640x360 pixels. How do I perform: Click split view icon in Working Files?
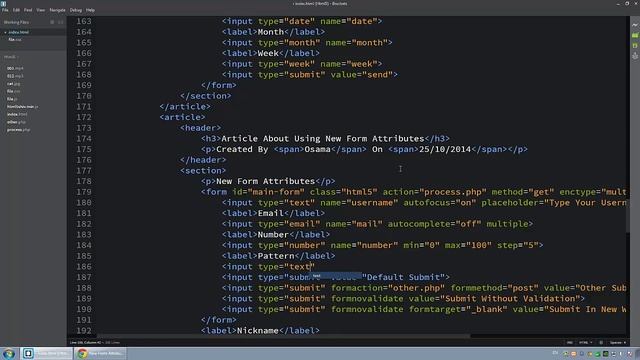61,22
